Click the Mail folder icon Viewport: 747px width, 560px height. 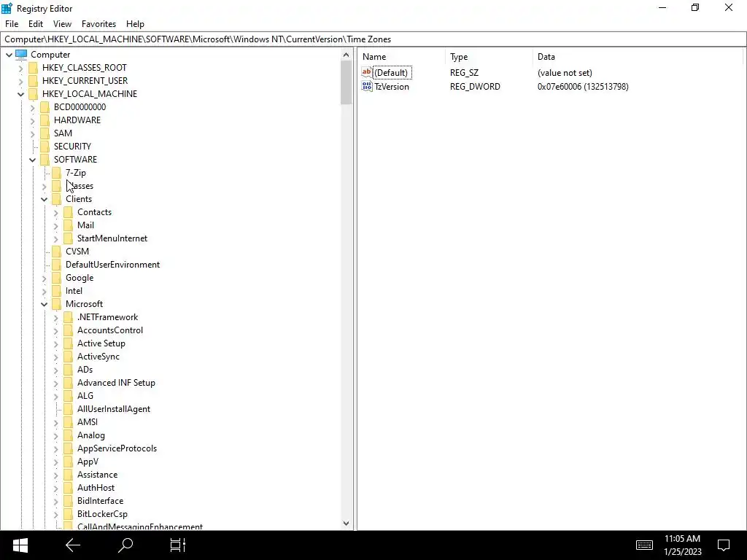point(69,225)
